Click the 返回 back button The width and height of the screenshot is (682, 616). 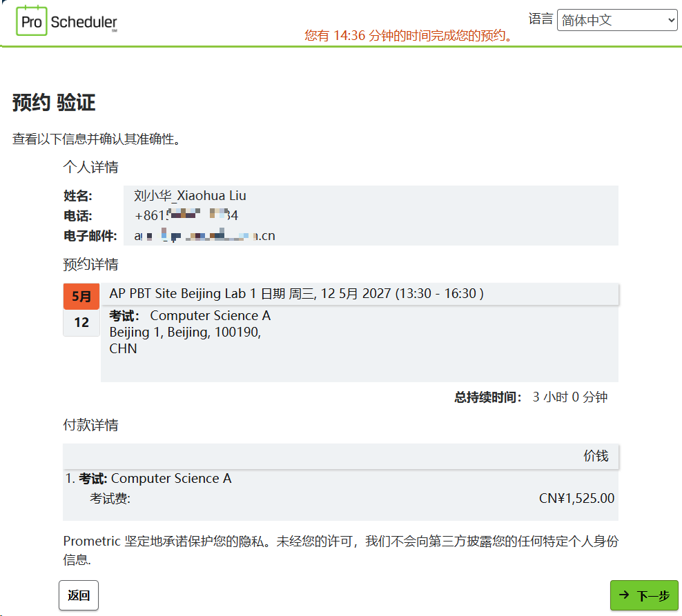pos(79,595)
